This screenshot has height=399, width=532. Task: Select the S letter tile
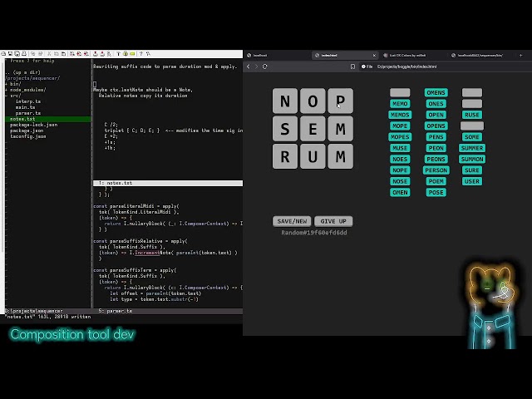click(x=285, y=129)
